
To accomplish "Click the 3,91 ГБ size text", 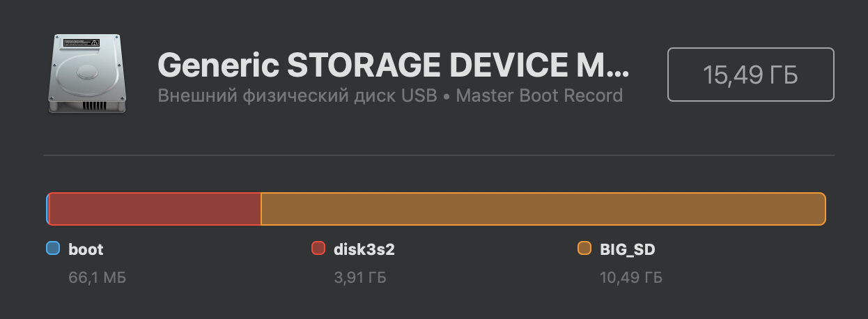I will (x=360, y=278).
